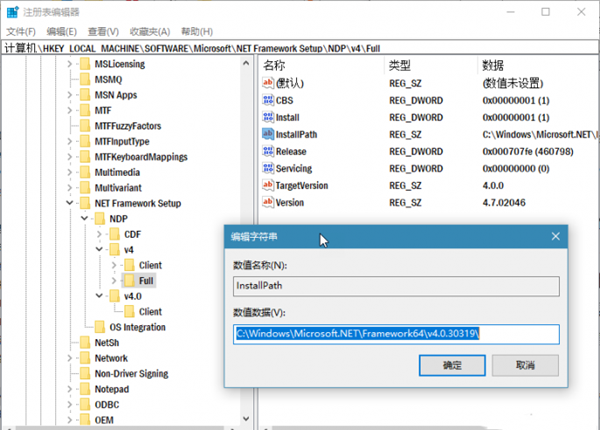Screen dimensions: 600x430
Task: Expand the CDF tree node
Action: [x=100, y=234]
